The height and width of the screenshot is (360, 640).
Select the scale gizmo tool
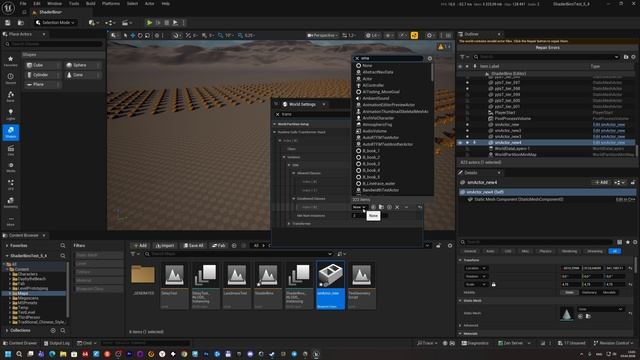point(147,36)
